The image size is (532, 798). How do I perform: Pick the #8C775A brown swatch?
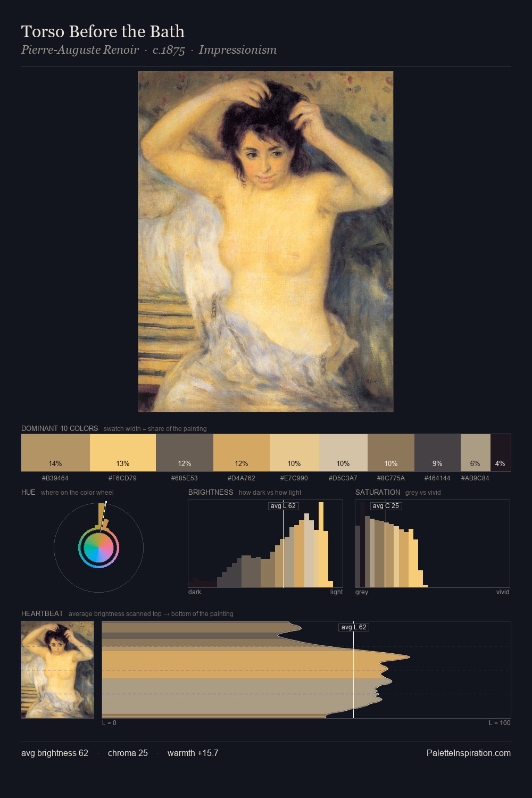(391, 453)
